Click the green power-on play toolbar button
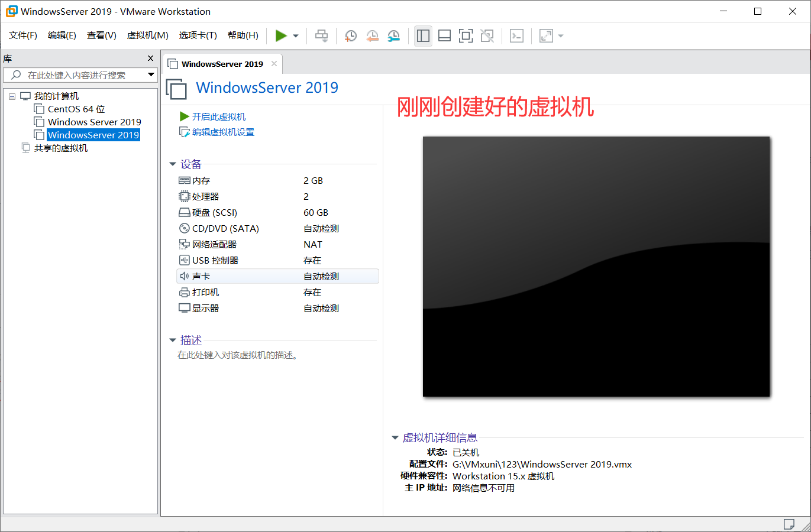The height and width of the screenshot is (532, 811). (281, 36)
